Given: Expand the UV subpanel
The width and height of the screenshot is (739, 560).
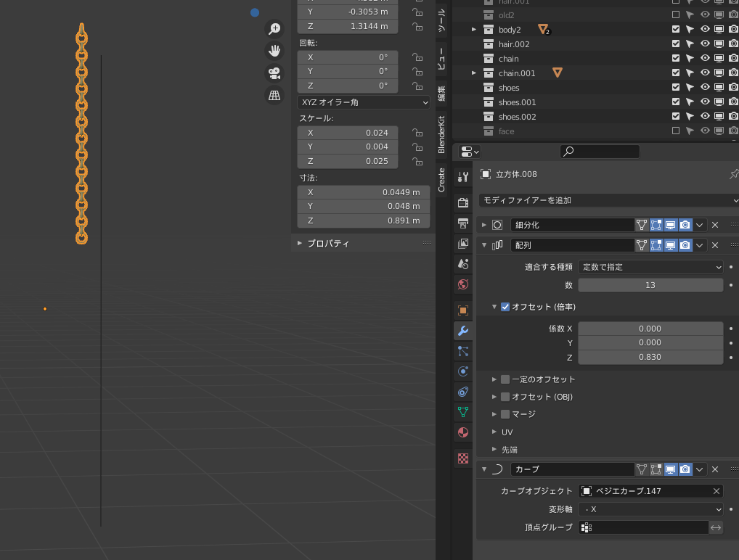Looking at the screenshot, I should click(x=494, y=432).
